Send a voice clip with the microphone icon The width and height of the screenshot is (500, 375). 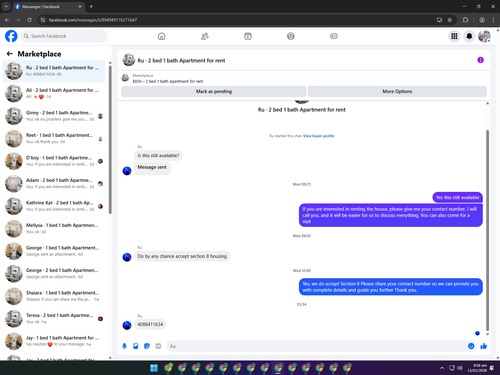[x=124, y=346]
